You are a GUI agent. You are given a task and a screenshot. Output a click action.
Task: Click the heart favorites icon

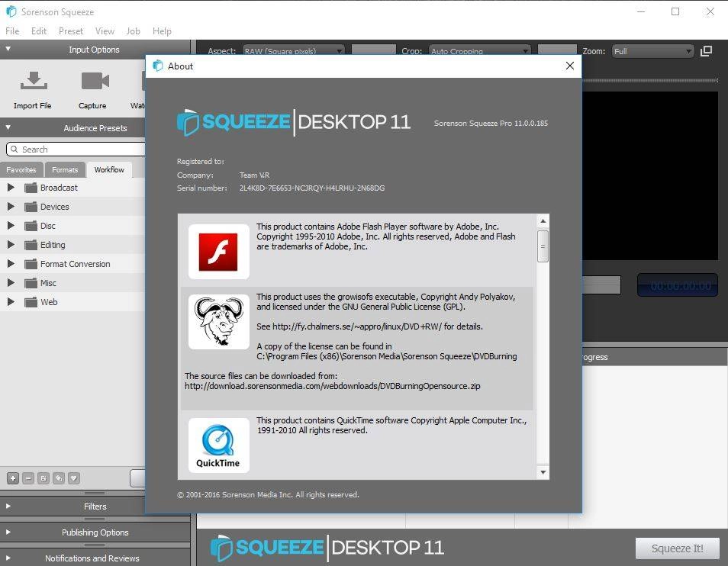pyautogui.click(x=74, y=478)
